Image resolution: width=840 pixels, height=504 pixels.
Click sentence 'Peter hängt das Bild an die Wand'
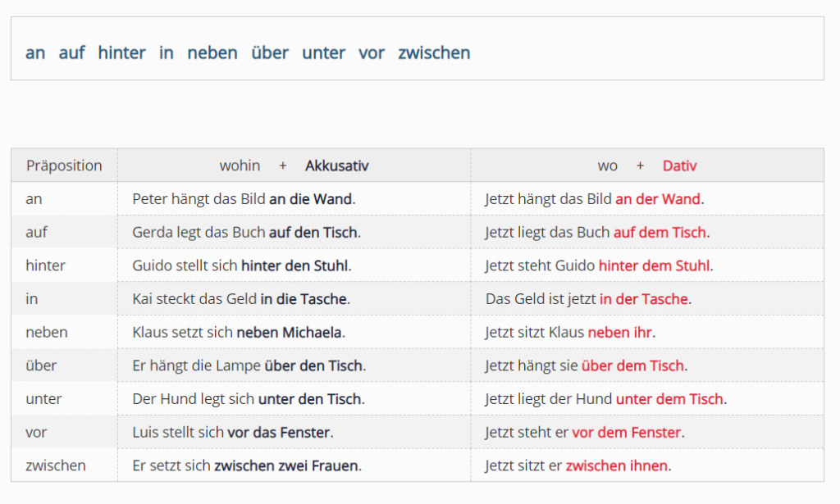pos(244,199)
